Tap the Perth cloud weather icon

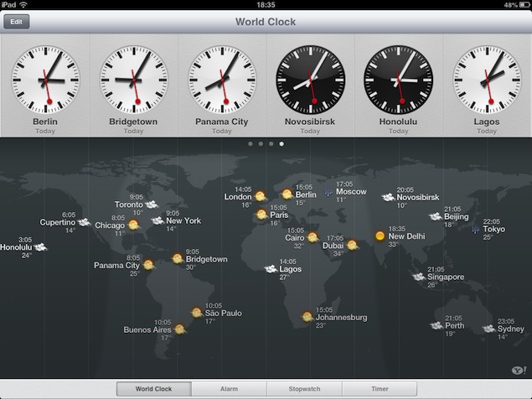coord(436,325)
